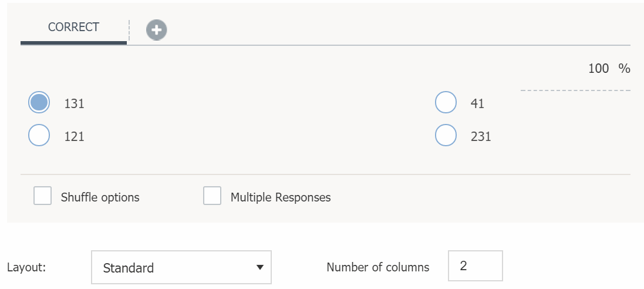The image size is (644, 289).
Task: Select the radio button for 131
Action: click(39, 103)
